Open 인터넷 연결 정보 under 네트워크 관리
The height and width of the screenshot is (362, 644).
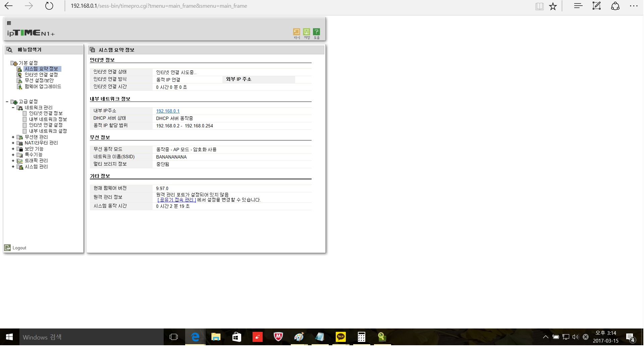(46, 113)
